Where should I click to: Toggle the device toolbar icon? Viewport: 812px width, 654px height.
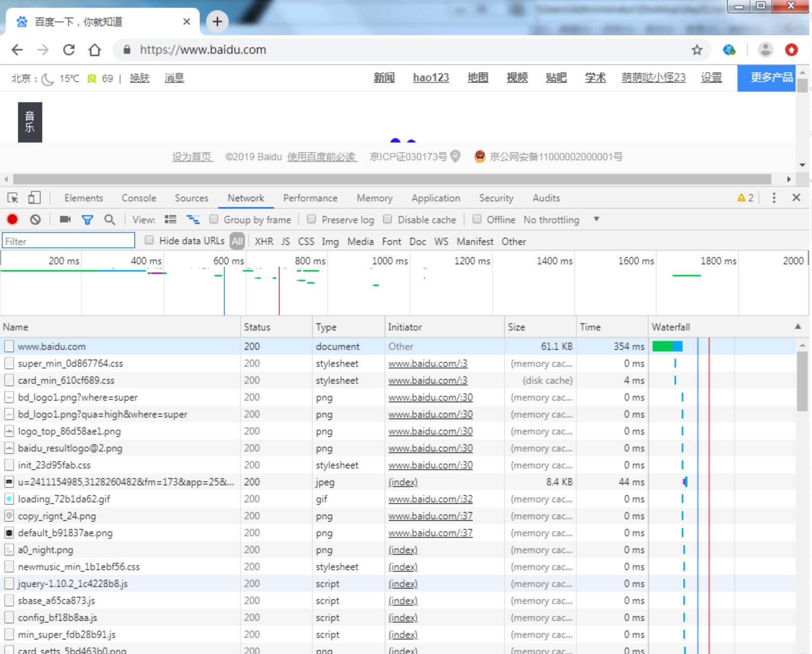click(x=34, y=198)
